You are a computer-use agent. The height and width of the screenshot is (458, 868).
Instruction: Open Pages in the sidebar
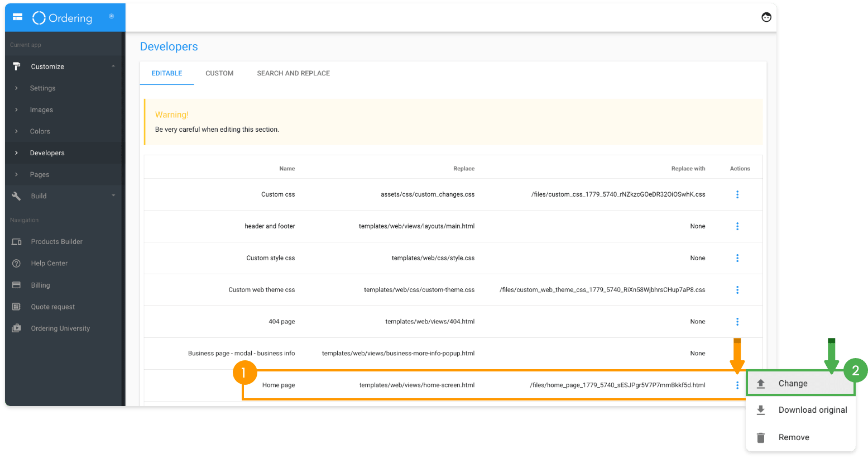tap(40, 175)
